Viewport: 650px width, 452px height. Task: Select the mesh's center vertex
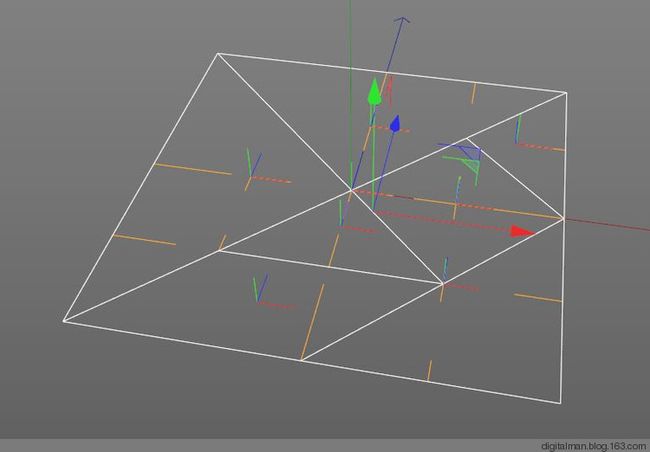pos(352,190)
